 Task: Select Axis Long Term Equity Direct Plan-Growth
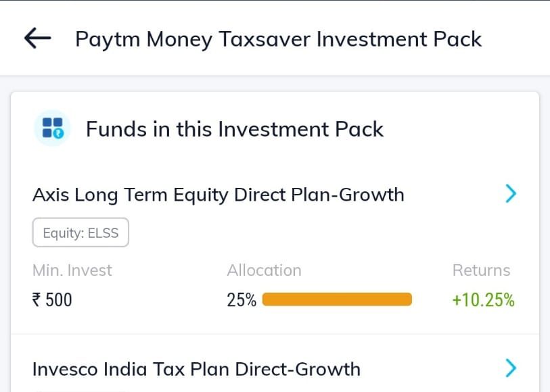click(x=218, y=195)
